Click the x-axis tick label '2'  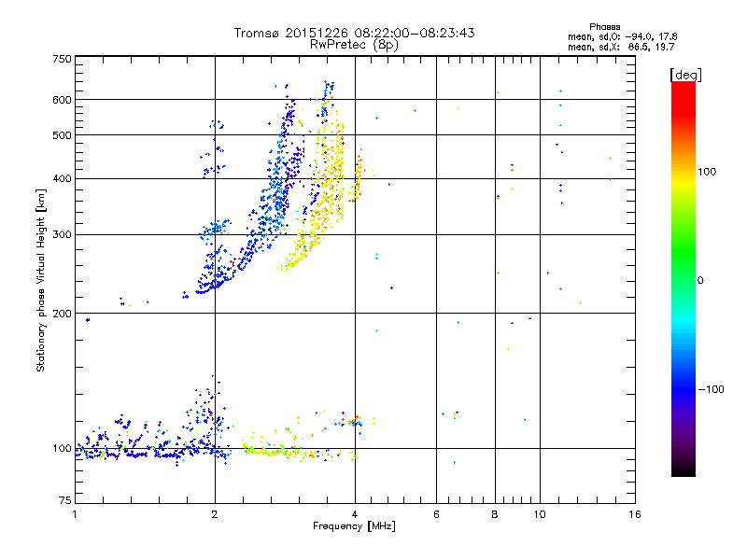pos(215,514)
